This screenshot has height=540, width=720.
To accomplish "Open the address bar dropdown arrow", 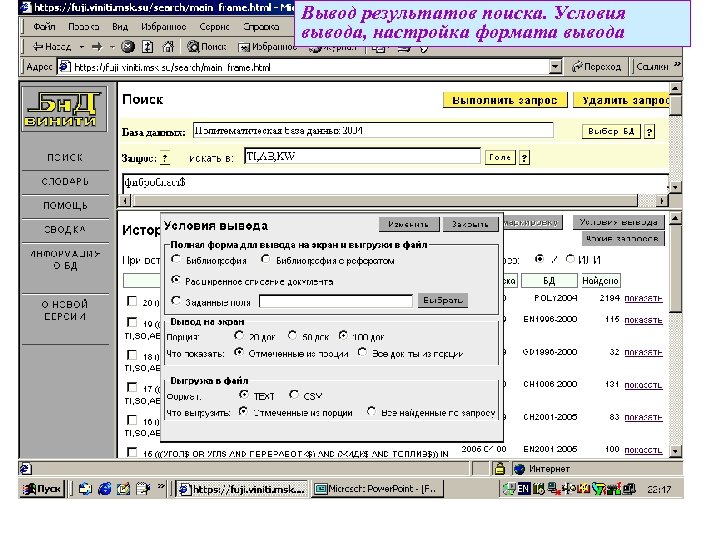I will click(555, 67).
